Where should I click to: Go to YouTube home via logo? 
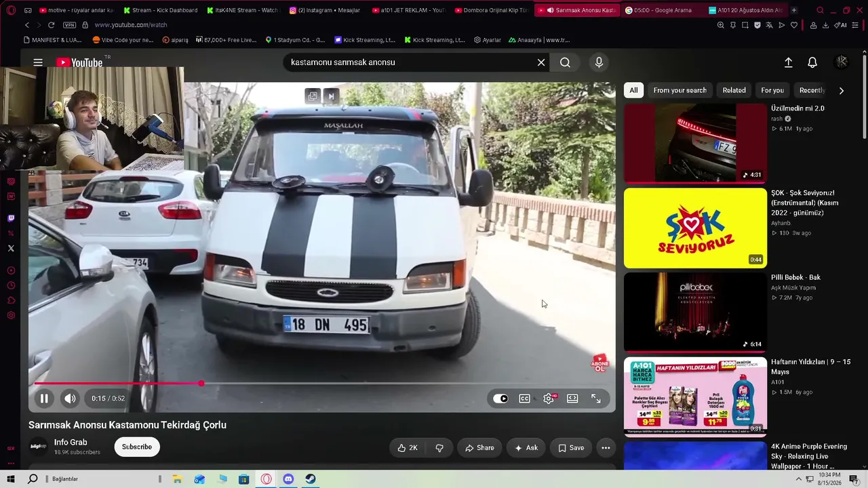click(x=79, y=62)
